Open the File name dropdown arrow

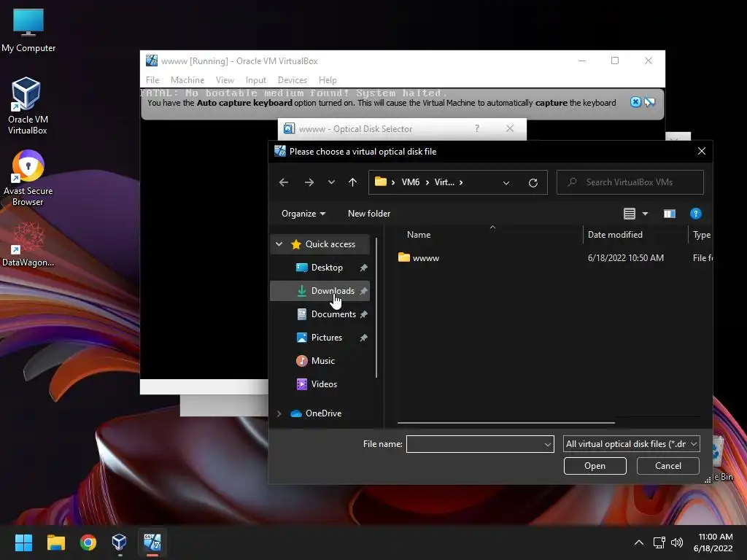click(x=547, y=444)
